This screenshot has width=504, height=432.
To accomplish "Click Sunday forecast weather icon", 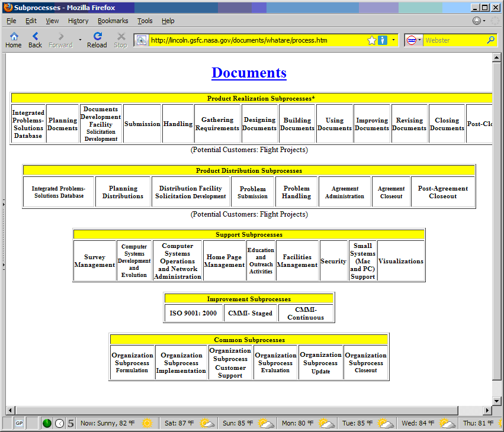I will pos(266,423).
